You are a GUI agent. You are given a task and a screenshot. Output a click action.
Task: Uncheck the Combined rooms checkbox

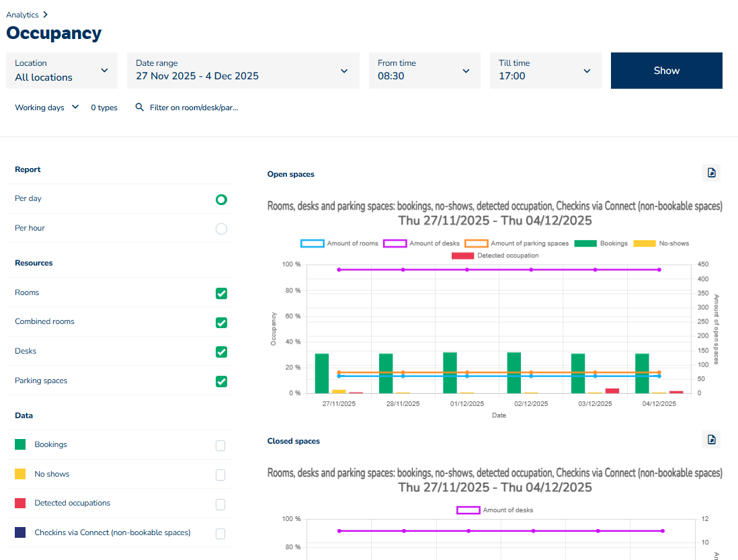[x=221, y=323]
